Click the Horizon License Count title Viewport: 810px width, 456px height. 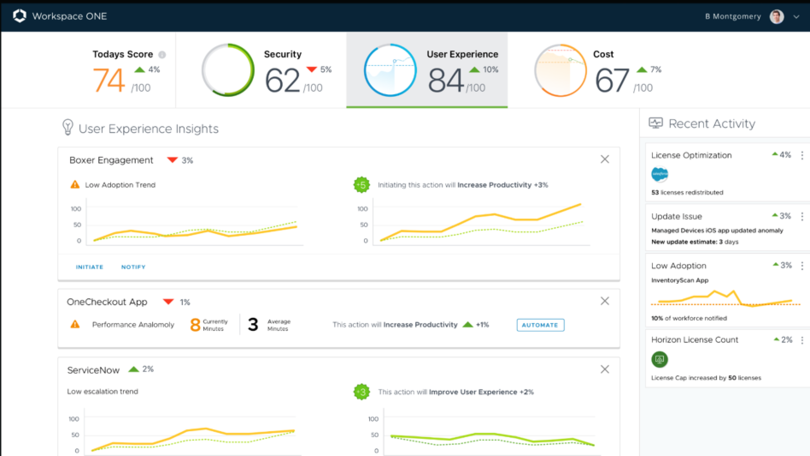tap(694, 340)
